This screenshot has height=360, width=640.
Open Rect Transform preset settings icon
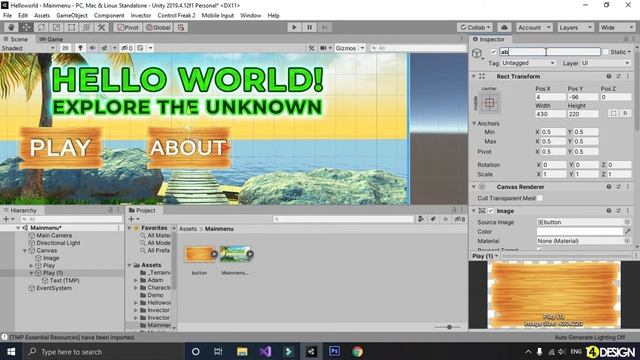click(618, 76)
